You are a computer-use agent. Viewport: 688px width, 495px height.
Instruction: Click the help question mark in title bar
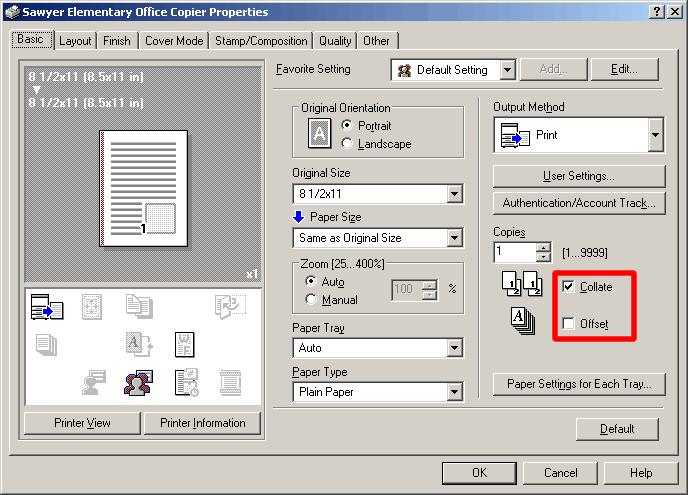pyautogui.click(x=658, y=11)
